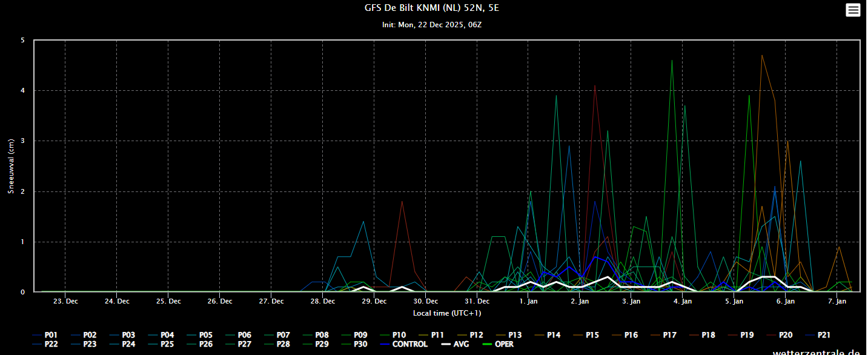Click P23 legend entry
The height and width of the screenshot is (355, 868).
pyautogui.click(x=84, y=344)
